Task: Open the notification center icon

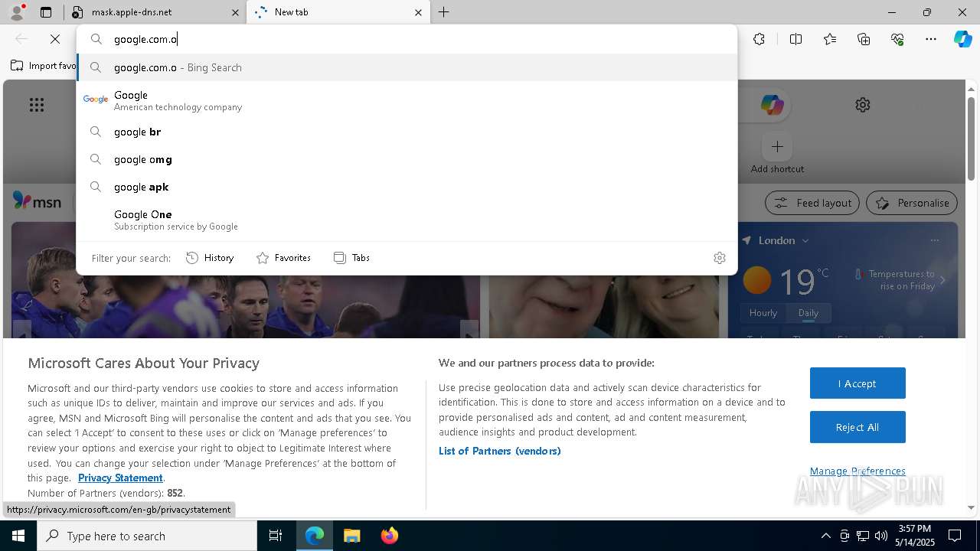Action: 955,536
